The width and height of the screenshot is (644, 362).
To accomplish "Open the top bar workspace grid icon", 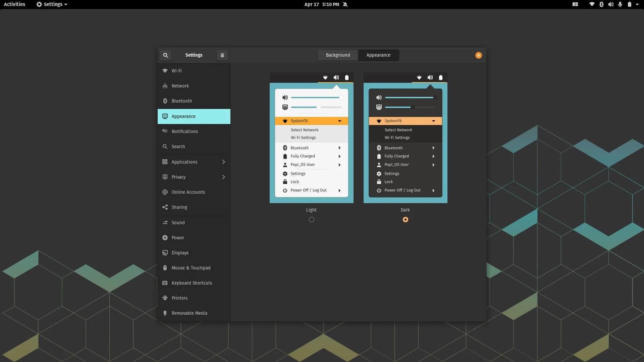I will pyautogui.click(x=575, y=4).
